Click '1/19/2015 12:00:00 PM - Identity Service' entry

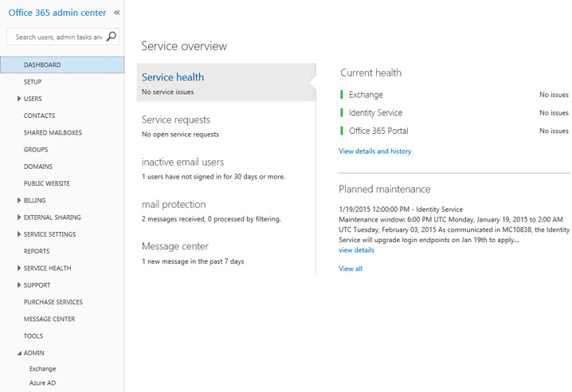[401, 210]
